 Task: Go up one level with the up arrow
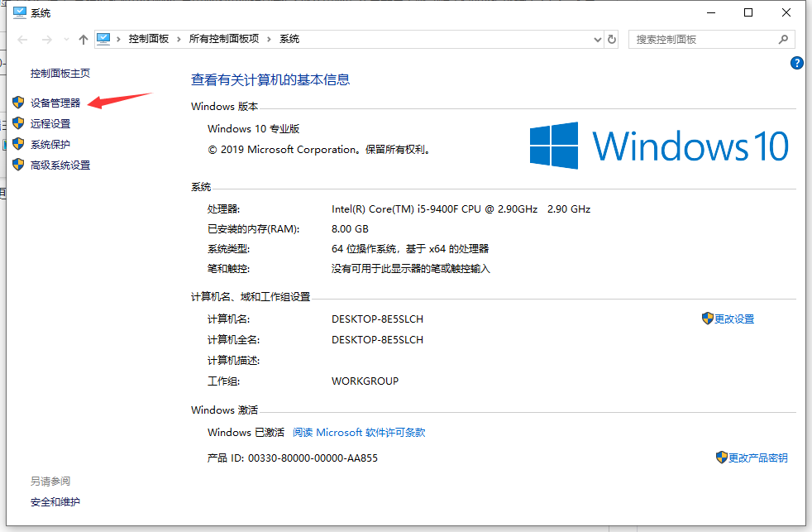point(83,40)
